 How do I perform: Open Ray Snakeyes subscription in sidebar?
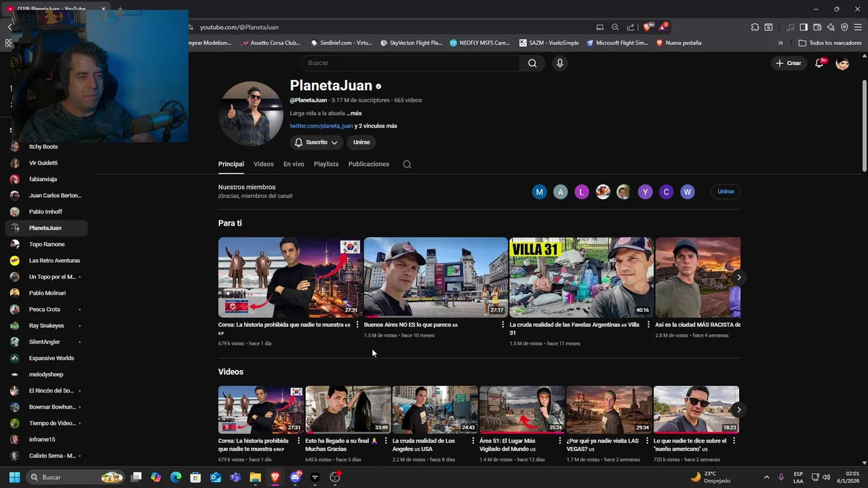click(46, 325)
